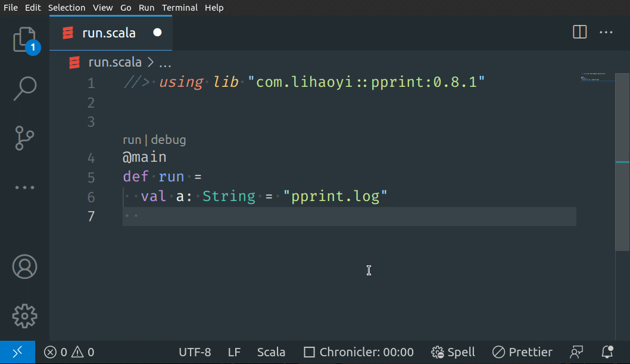Select Scala language mode in status bar
Screen dimensions: 630x364
tap(271, 352)
